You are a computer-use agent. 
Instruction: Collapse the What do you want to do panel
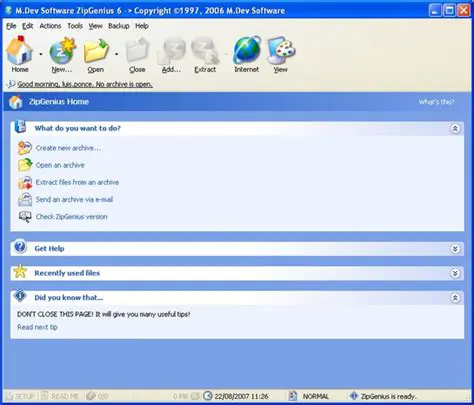(455, 129)
